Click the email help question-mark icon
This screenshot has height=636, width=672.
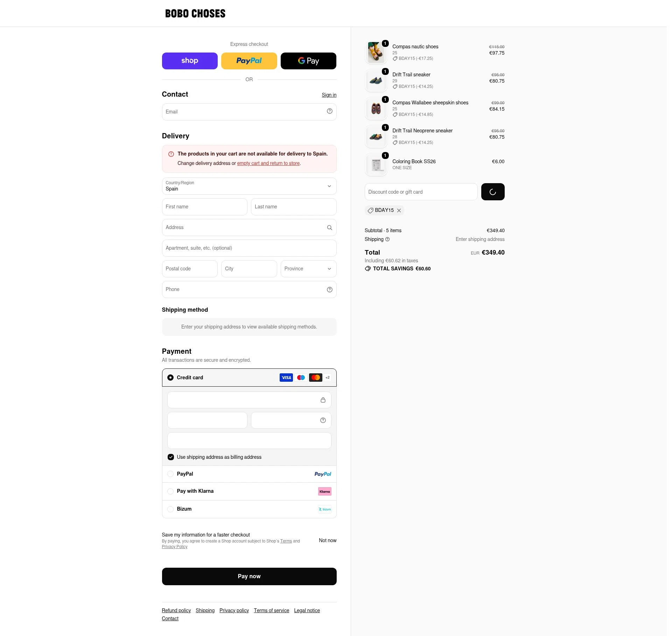[x=329, y=111]
